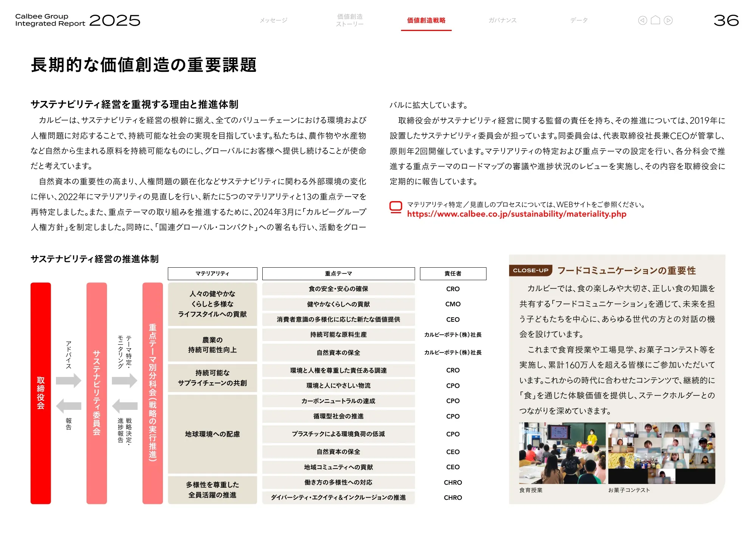Click the 持続可能なサプライチェーンの共創 cell
756x535 pixels.
click(x=212, y=378)
